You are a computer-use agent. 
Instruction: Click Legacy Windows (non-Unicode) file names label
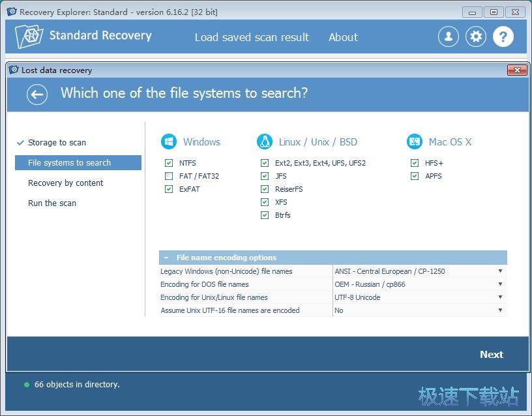tap(226, 271)
